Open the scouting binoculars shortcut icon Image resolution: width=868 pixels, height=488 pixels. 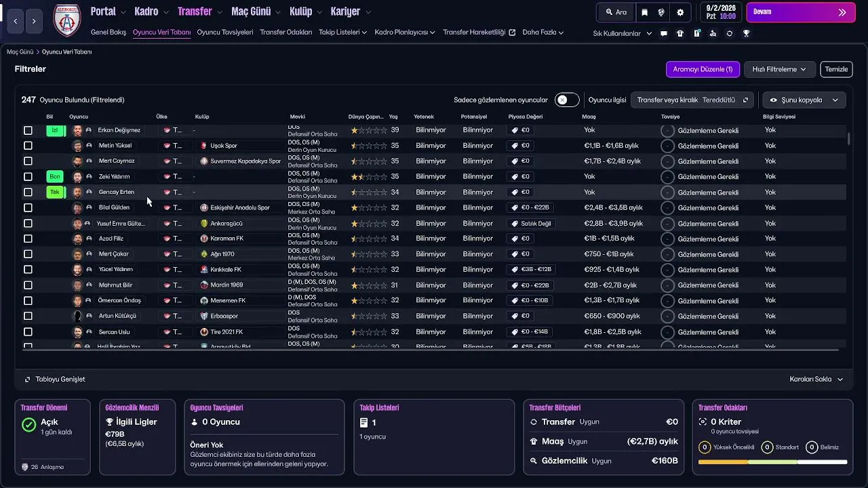click(713, 33)
